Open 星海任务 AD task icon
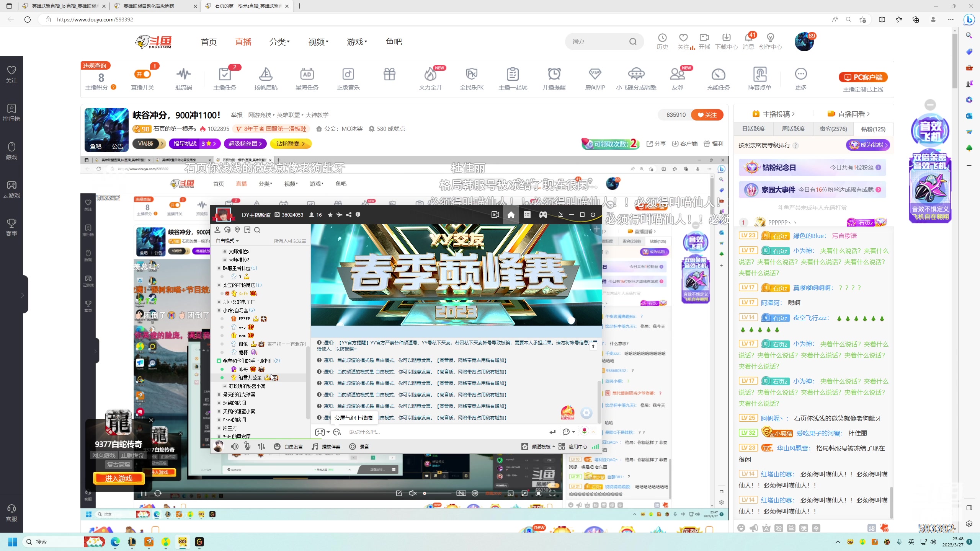 tap(307, 74)
